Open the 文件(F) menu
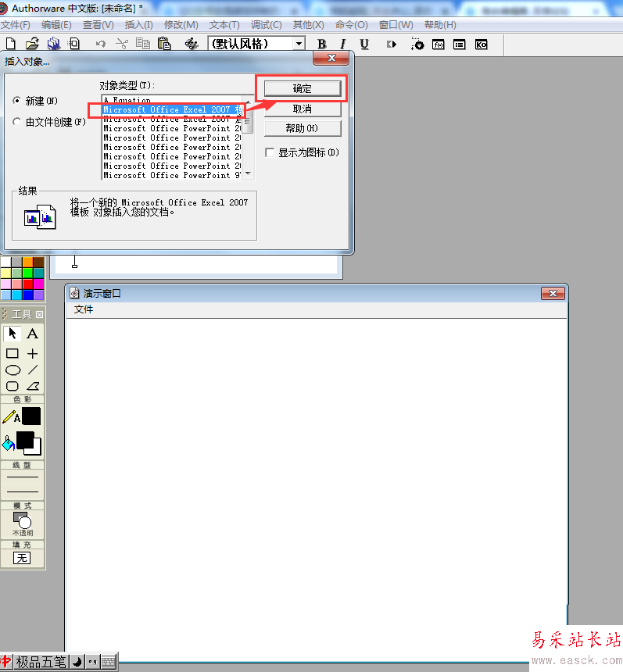623x672 pixels. pyautogui.click(x=16, y=25)
